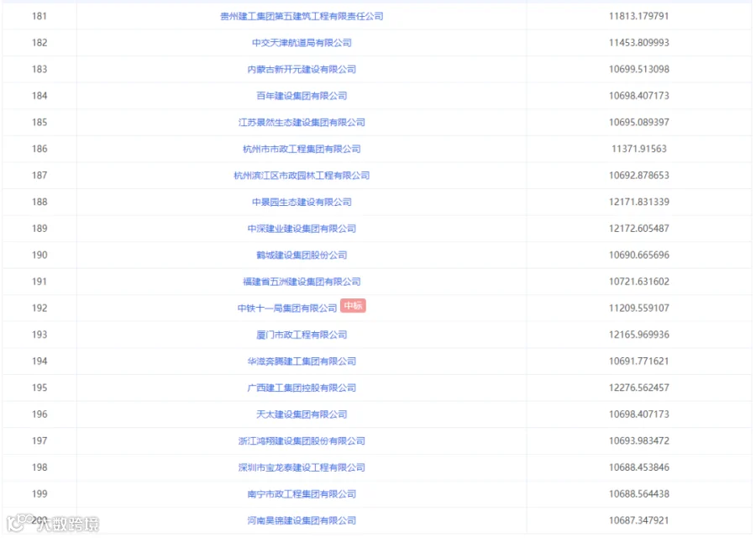Select value 11453.809993
This screenshot has width=756, height=538.
tap(639, 43)
